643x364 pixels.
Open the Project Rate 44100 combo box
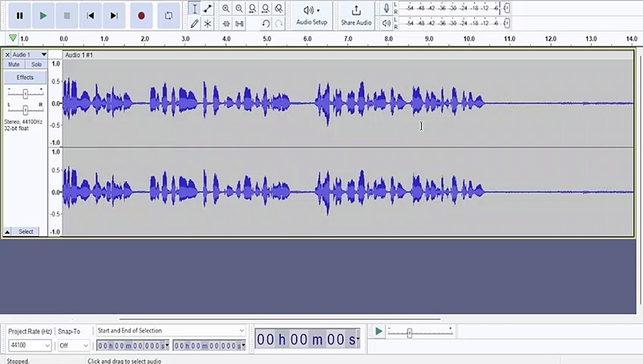30,345
